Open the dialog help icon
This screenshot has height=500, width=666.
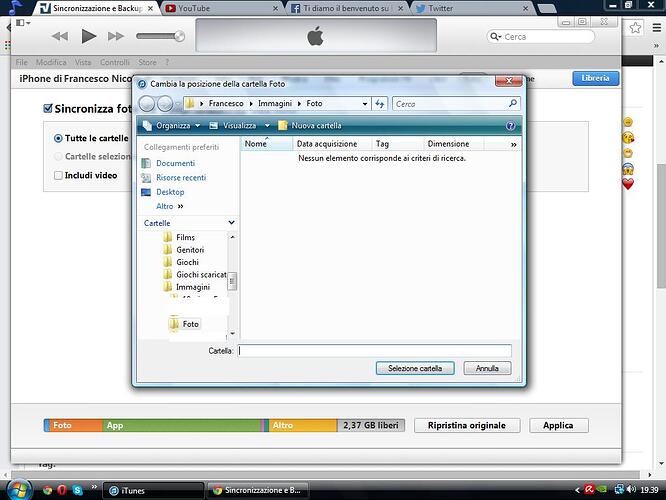tap(511, 126)
